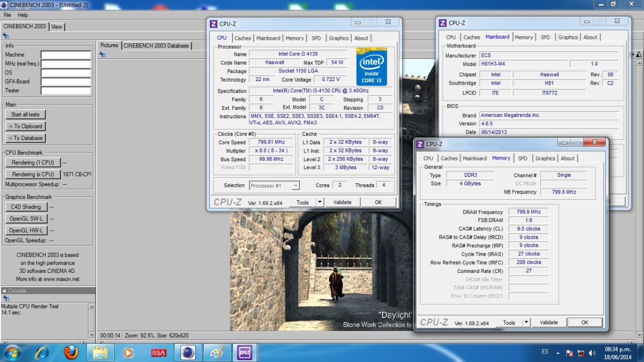Start the OpenGL SW-L test
Viewport: 644px width, 362px height.
26,219
